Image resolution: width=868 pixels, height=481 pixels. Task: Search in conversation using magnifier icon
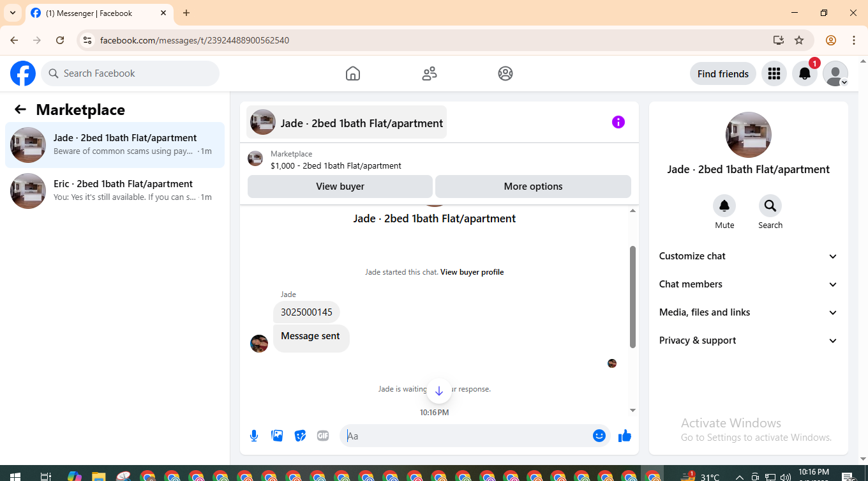coord(770,206)
